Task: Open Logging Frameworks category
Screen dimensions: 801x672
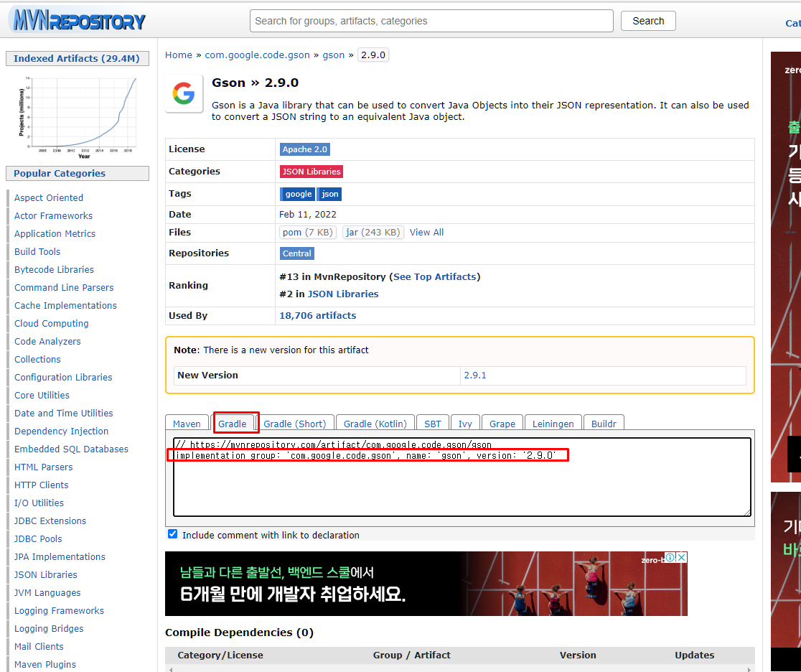Action: click(59, 611)
